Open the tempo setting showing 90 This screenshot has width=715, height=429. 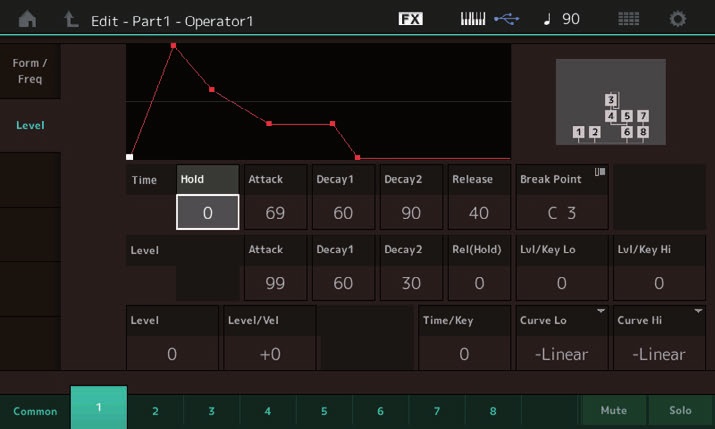tap(562, 19)
